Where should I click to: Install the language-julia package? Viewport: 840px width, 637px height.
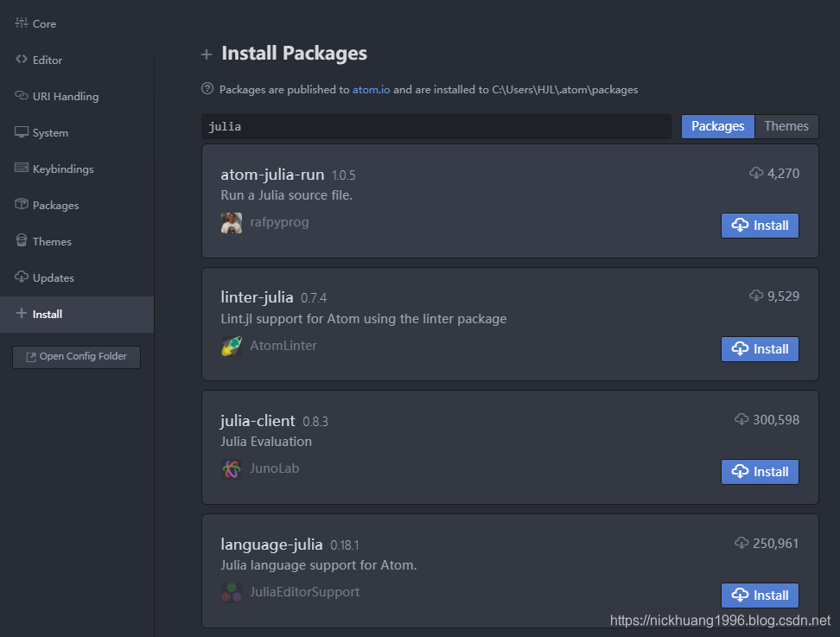(x=760, y=596)
